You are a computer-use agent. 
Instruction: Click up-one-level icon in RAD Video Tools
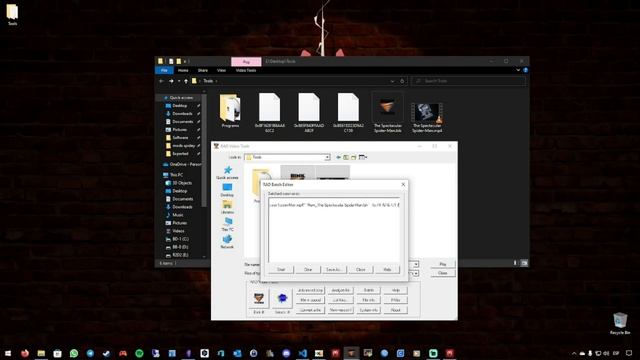point(346,157)
